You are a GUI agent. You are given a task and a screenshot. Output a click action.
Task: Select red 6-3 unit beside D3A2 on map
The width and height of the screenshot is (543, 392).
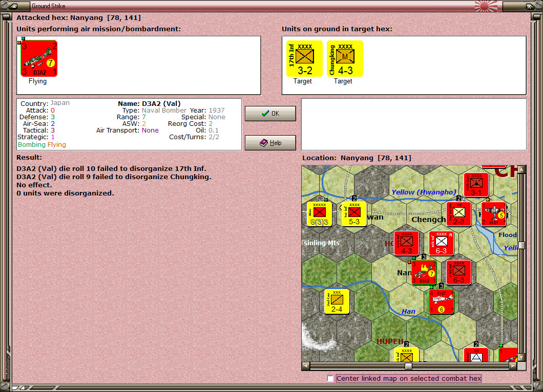(459, 273)
